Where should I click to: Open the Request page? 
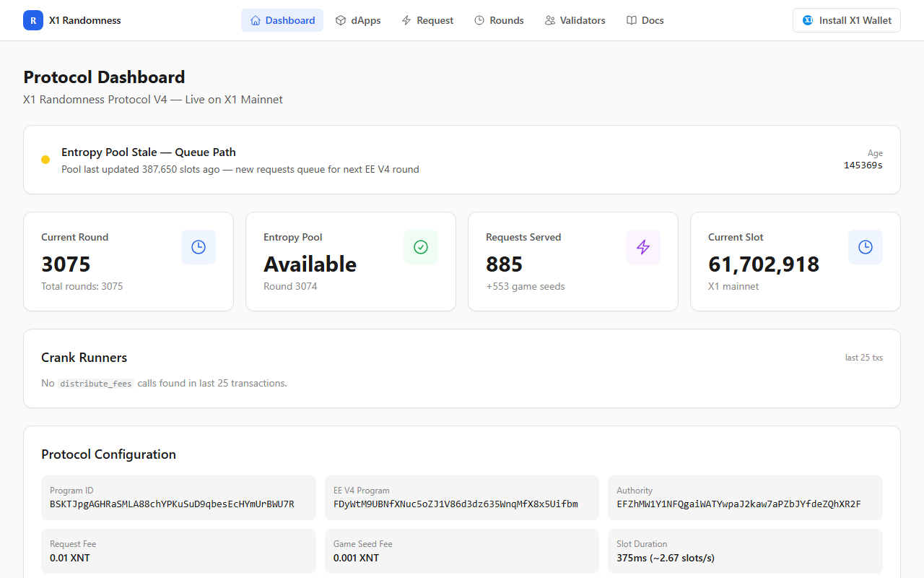tap(427, 20)
